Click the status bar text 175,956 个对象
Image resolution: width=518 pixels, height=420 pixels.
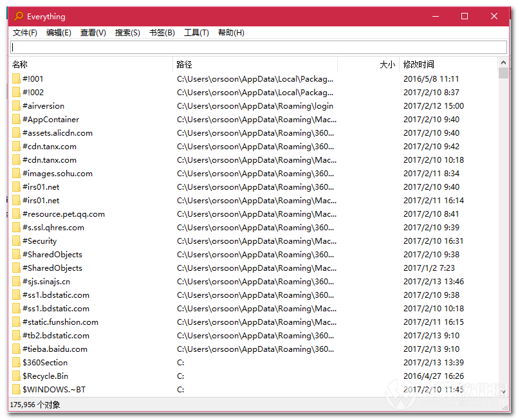click(35, 405)
